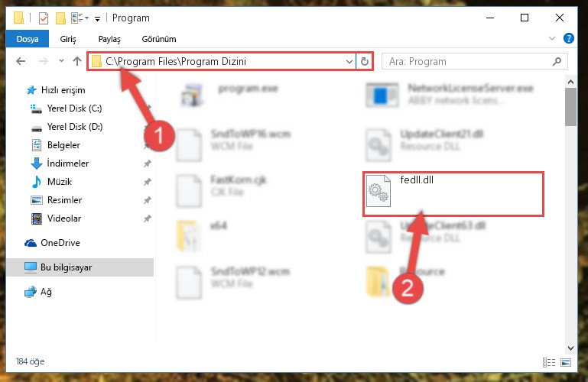Unpin İndirmeler from quick access
Viewport: 588px width, 382px height.
coord(148,163)
